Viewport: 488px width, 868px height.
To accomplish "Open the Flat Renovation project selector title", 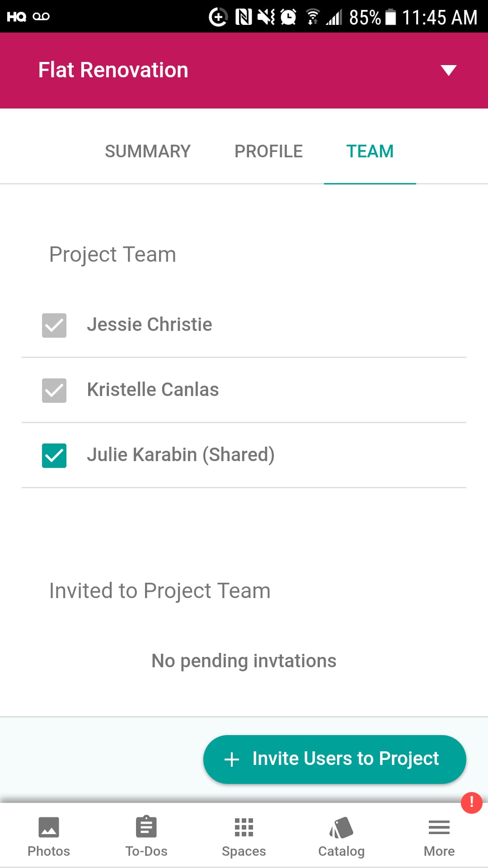I will [113, 70].
